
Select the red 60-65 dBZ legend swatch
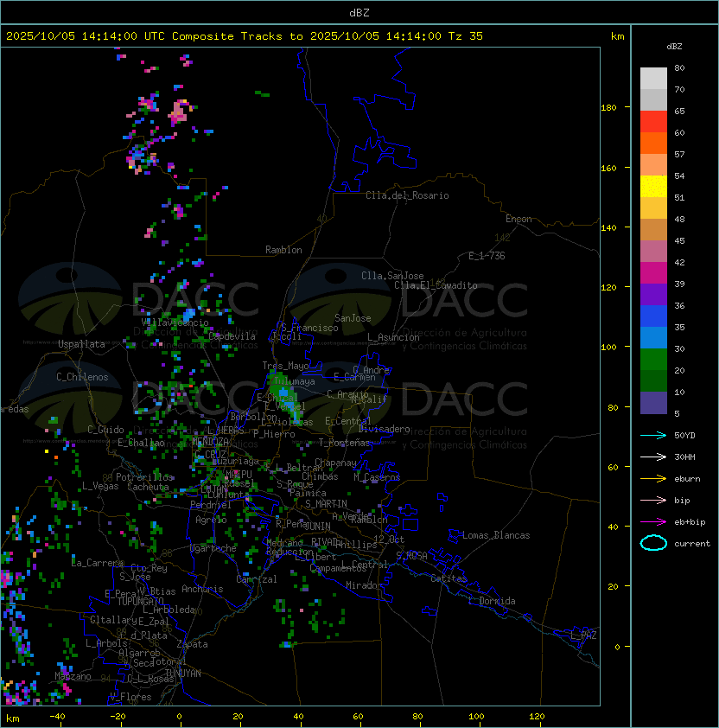pos(653,122)
